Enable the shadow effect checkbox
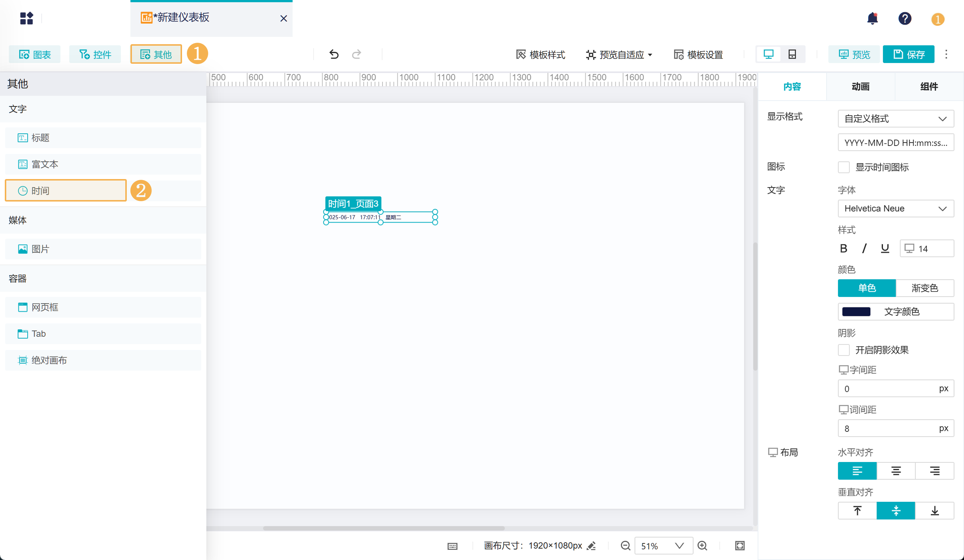The image size is (964, 560). pos(843,350)
